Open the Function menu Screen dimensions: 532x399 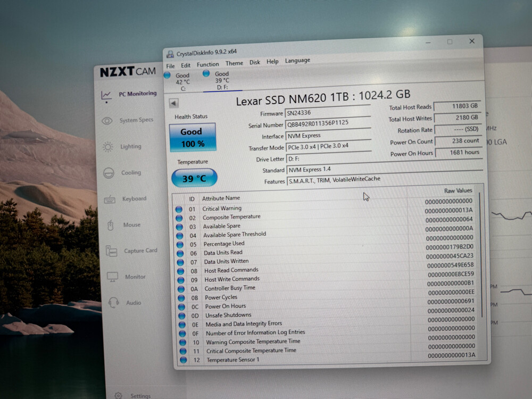click(x=208, y=64)
